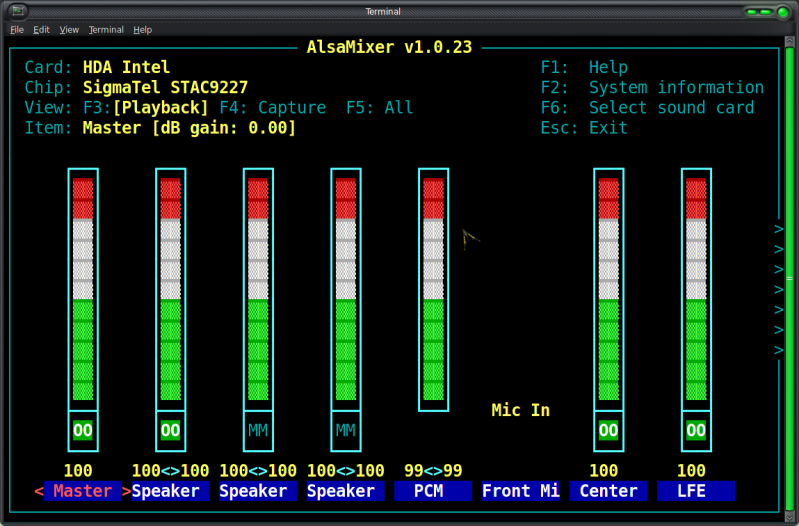The height and width of the screenshot is (526, 799).
Task: Click the terminal window menu icon in title bar
Action: 17,11
